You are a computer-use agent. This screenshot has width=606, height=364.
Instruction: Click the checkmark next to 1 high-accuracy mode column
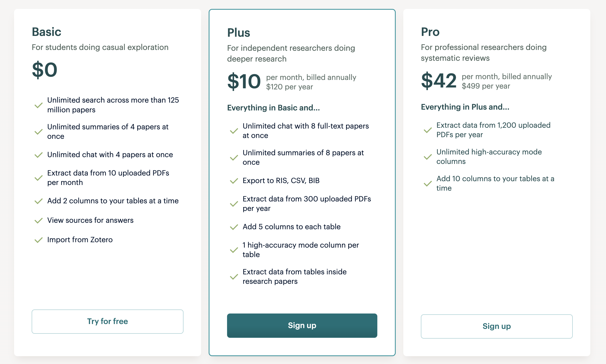pos(234,250)
